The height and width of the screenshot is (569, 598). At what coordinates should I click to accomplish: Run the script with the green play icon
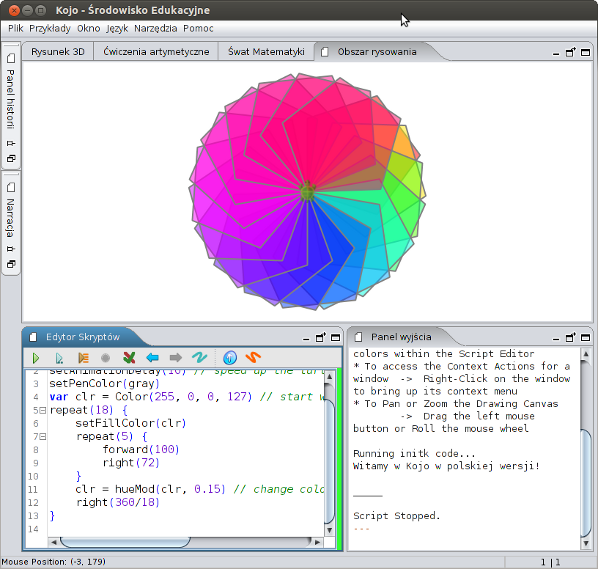tap(36, 358)
